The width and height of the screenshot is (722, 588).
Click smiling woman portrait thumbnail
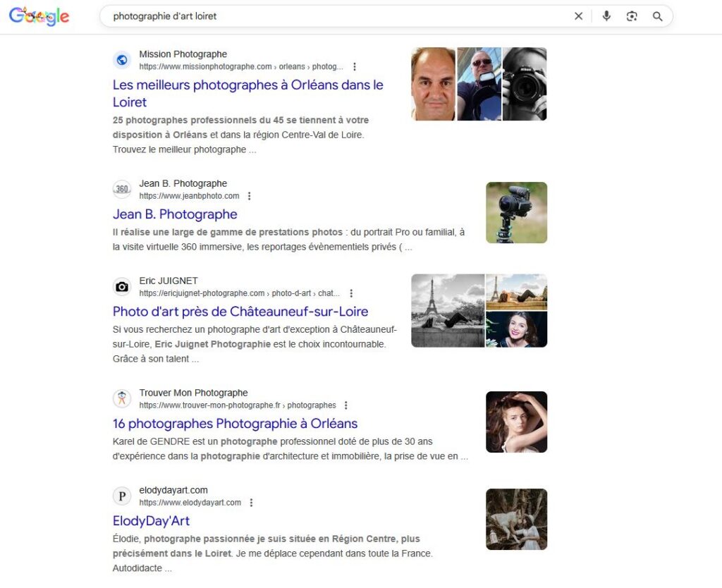click(517, 329)
